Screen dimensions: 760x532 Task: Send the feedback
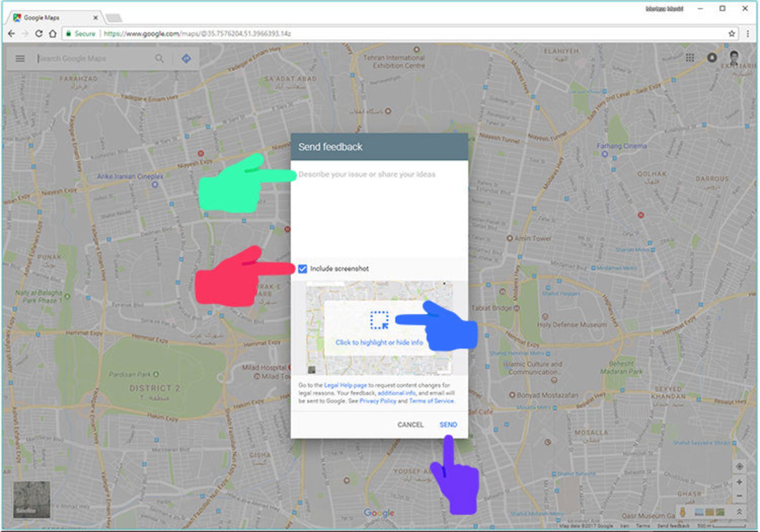coord(448,425)
